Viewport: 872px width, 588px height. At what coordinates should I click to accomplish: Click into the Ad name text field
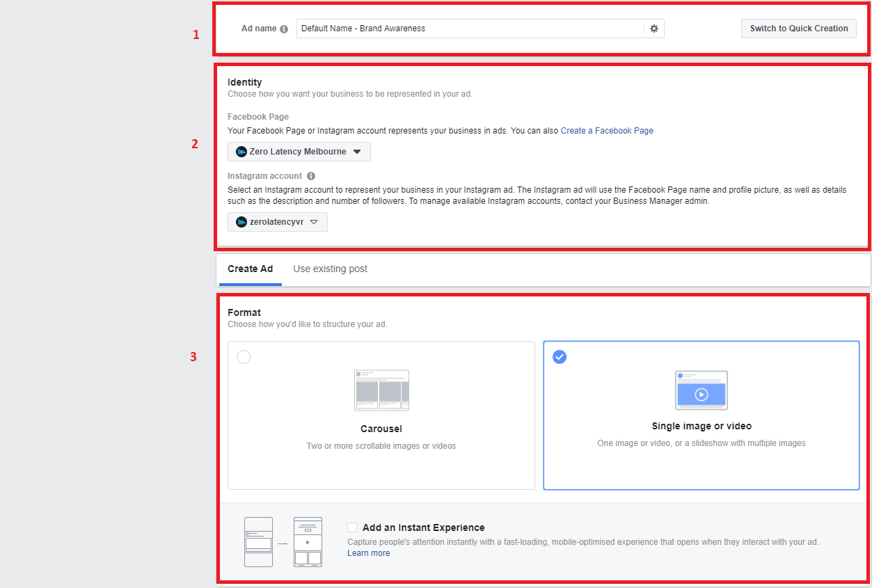(x=470, y=29)
